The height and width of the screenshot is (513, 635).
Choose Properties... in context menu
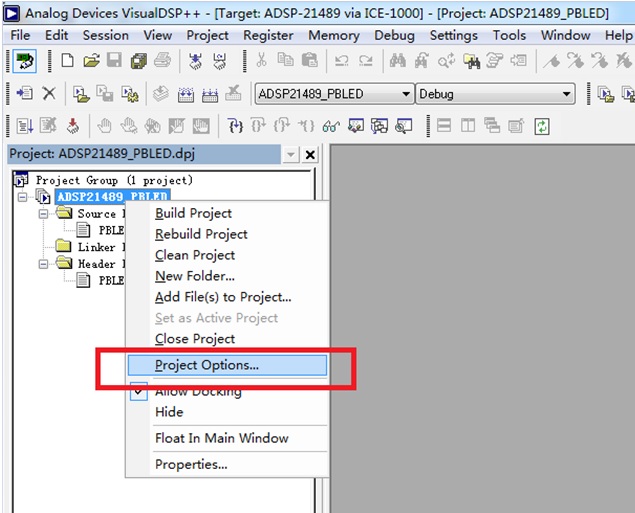click(227, 464)
